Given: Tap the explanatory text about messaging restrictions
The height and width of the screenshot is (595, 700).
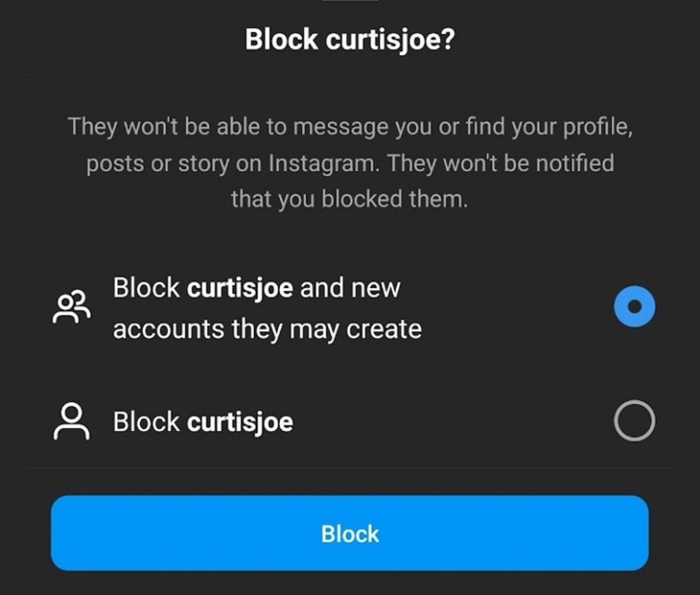Looking at the screenshot, I should click(350, 160).
